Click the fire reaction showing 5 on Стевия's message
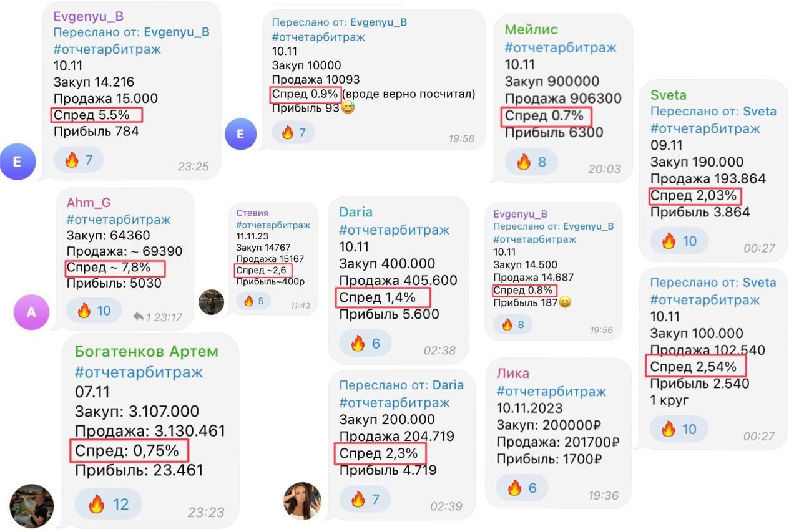This screenshot has width=799, height=532. (x=253, y=301)
